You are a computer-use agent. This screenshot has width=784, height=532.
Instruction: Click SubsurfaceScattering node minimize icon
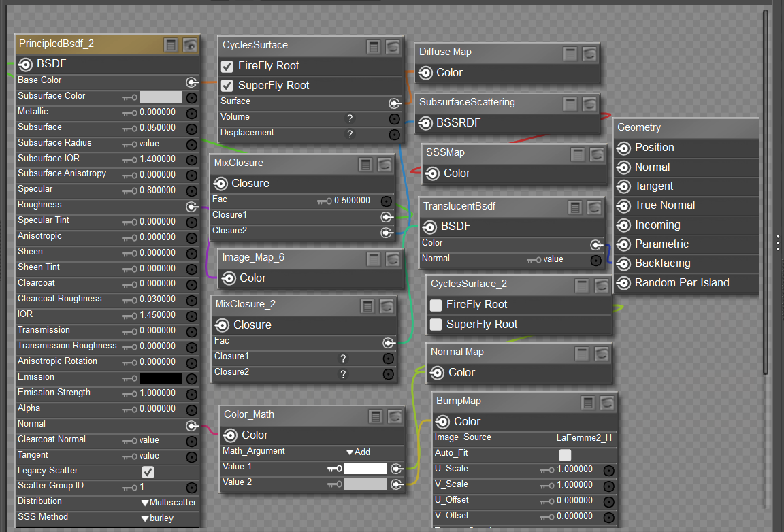click(x=570, y=104)
